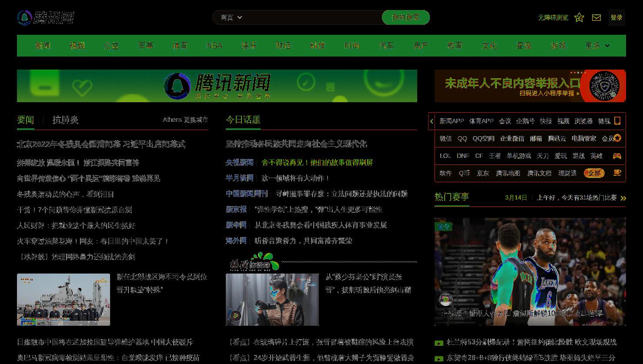Click the QQ空间 service link

483,139
